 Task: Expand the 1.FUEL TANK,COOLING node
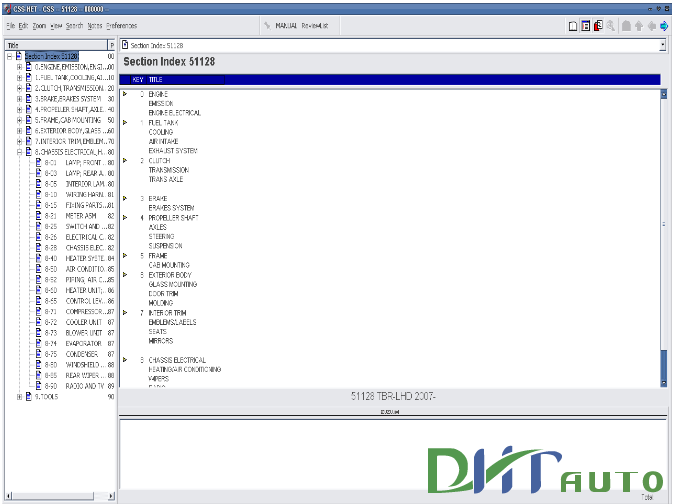(x=19, y=78)
